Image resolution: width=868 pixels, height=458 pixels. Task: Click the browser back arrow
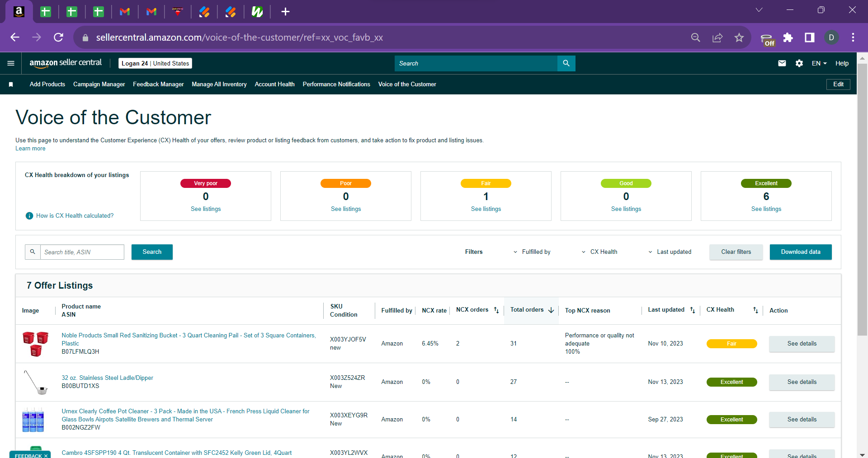pyautogui.click(x=15, y=37)
